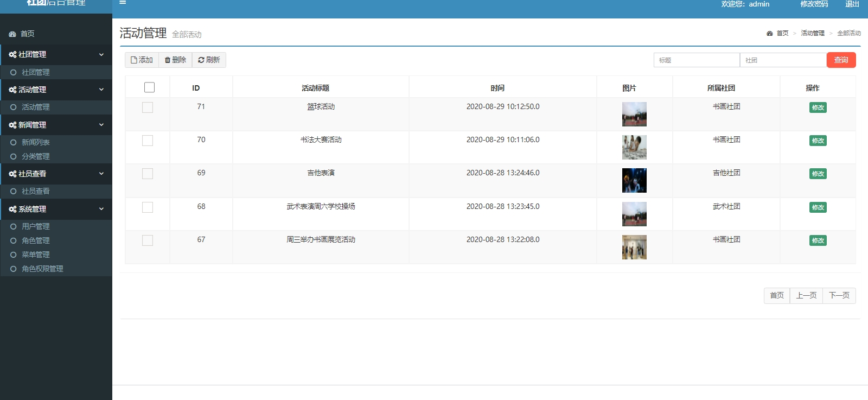Click the red 查询 button
868x400 pixels.
[841, 60]
